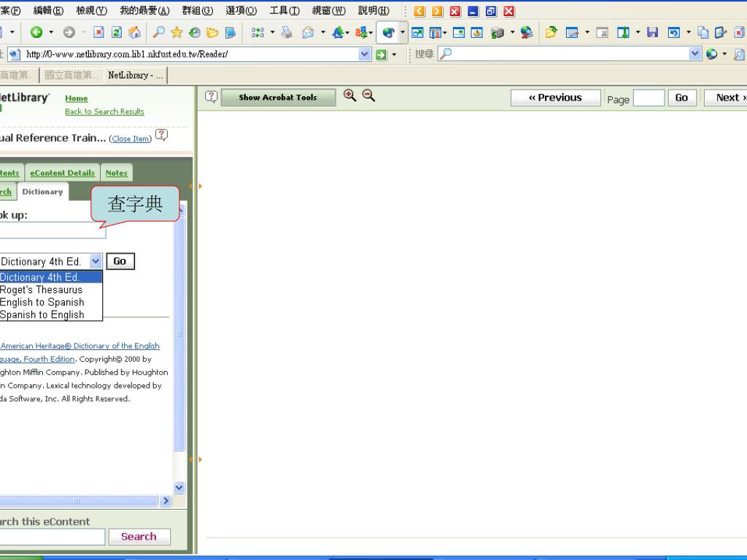Click the blue undo arrow toolbar icon
This screenshot has height=560, width=747.
(673, 32)
